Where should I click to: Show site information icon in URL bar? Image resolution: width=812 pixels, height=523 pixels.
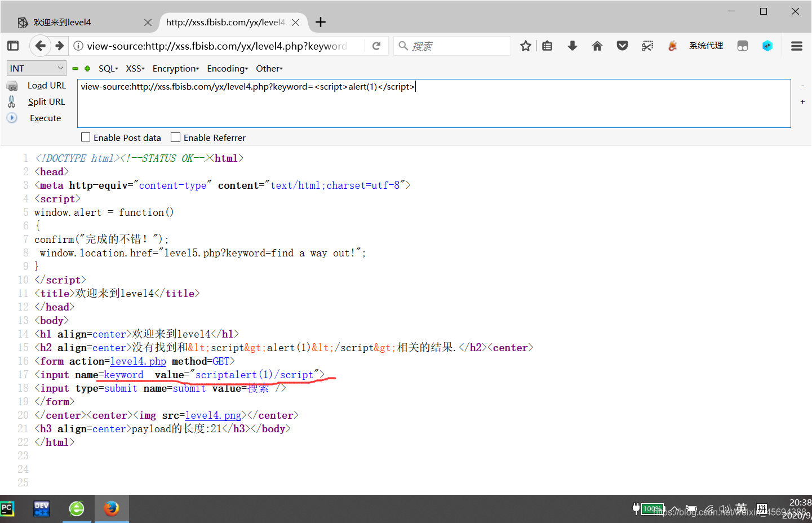[x=78, y=46]
